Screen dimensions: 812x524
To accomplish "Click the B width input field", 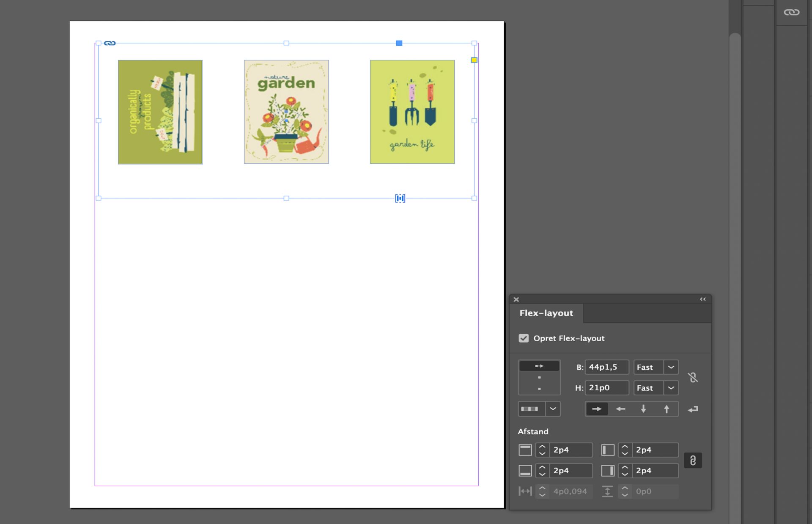I will (606, 367).
